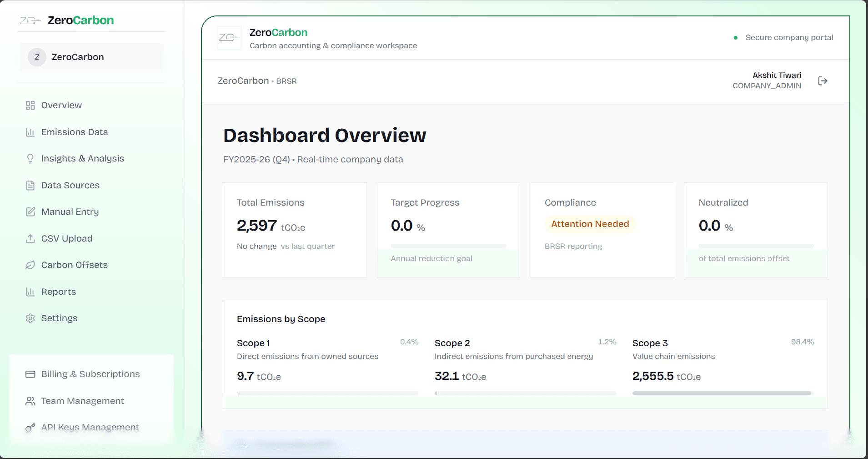Viewport: 868px width, 459px height.
Task: Click the Billing & Subscriptions card icon
Action: [x=30, y=374]
